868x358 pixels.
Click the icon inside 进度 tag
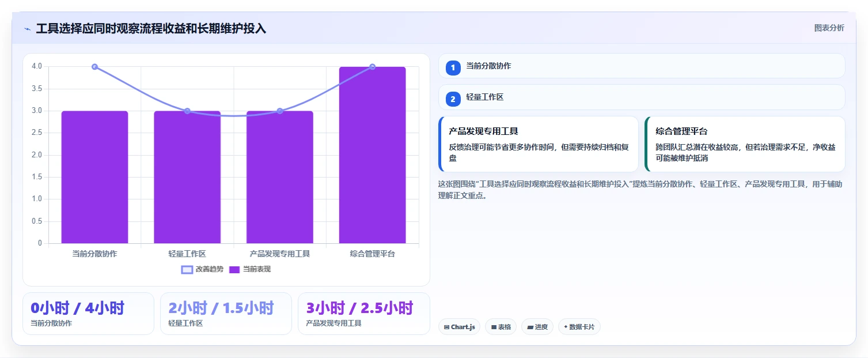pyautogui.click(x=530, y=327)
